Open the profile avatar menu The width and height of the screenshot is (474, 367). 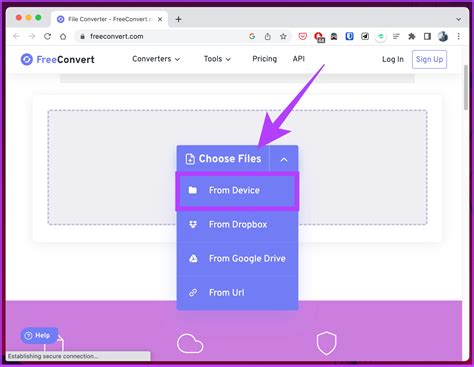443,36
